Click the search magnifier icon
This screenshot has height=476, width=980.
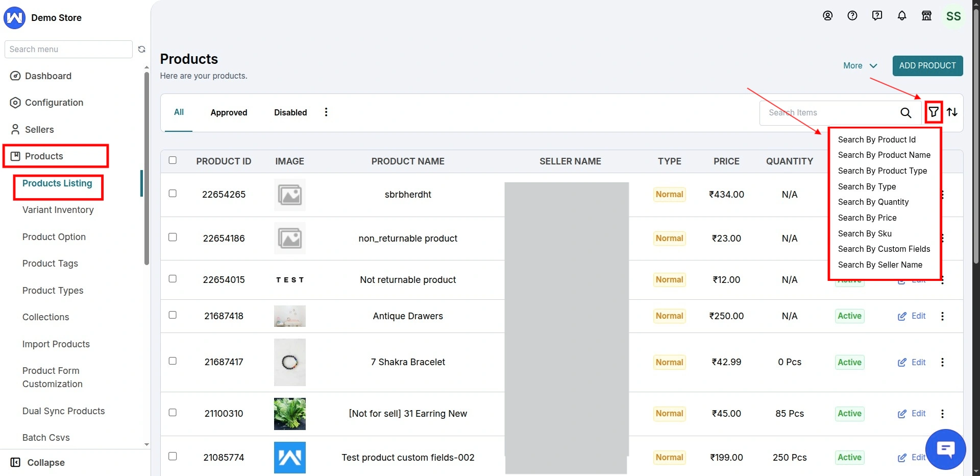click(906, 113)
